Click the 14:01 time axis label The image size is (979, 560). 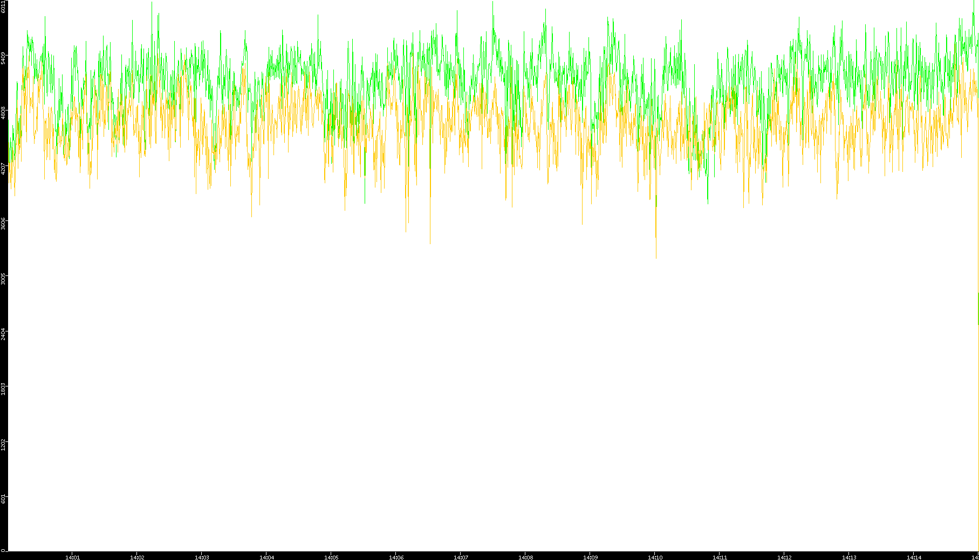coord(72,557)
